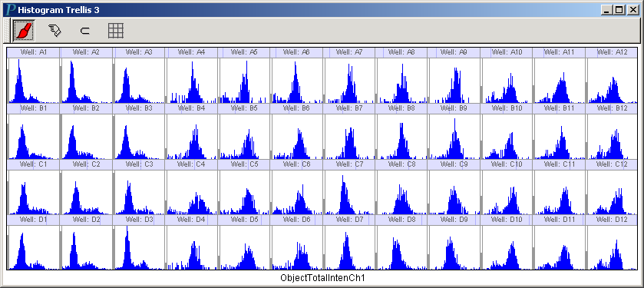The width and height of the screenshot is (644, 288).
Task: Select the Well: D2 histogram
Action: coord(86,247)
